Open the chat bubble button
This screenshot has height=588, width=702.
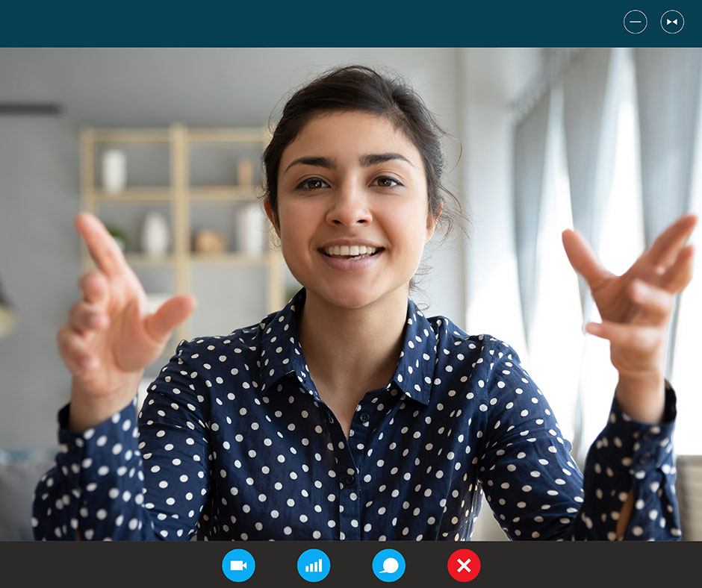point(389,565)
